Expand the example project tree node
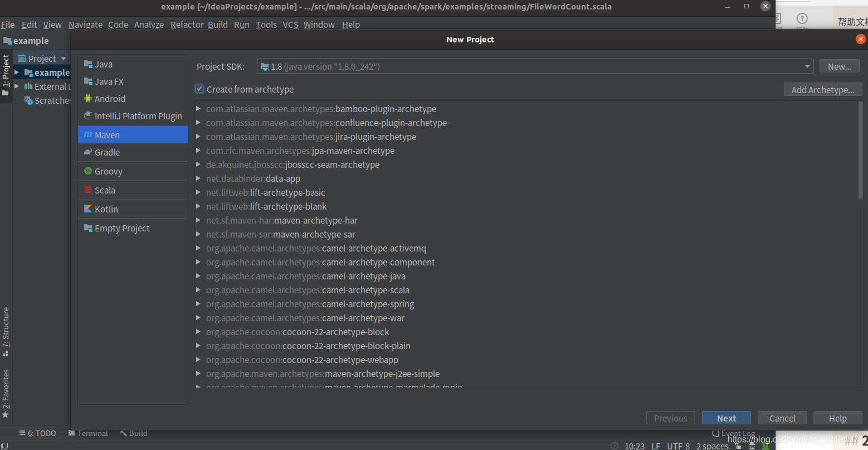 pyautogui.click(x=17, y=72)
